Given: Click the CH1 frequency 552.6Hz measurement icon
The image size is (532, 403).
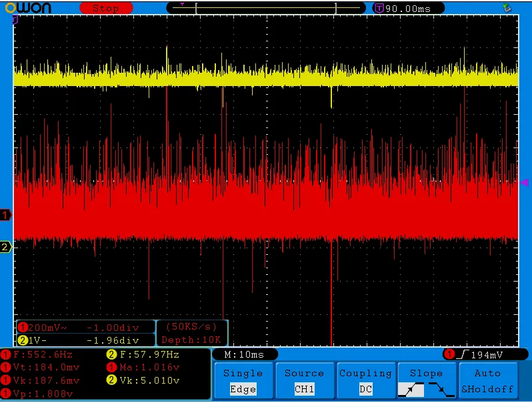Looking at the screenshot, I should tap(6, 354).
